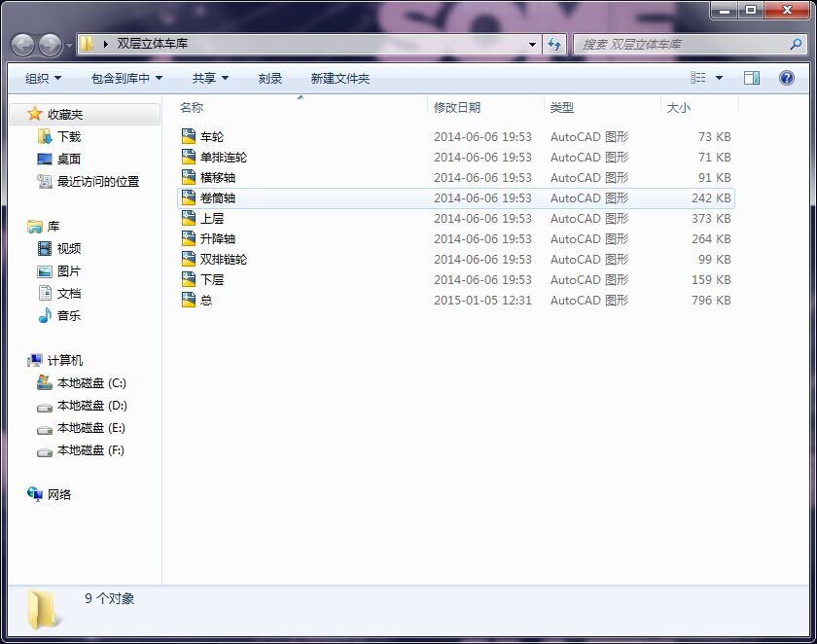Click the magnifier search icon
Image resolution: width=817 pixels, height=644 pixels.
coord(796,45)
